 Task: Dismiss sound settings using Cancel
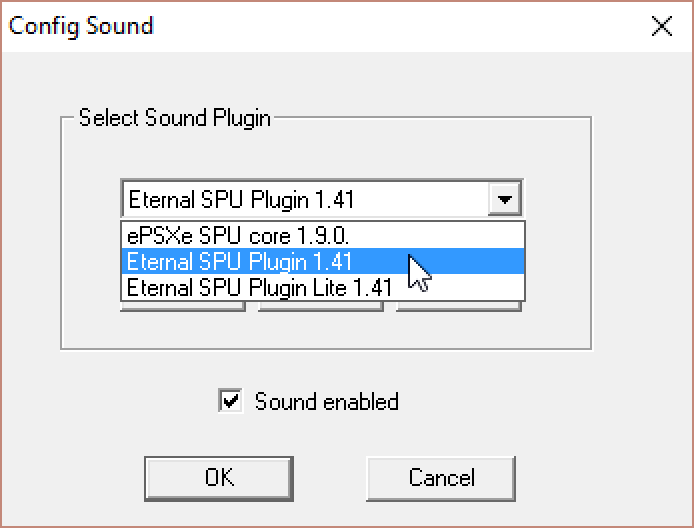click(x=441, y=478)
